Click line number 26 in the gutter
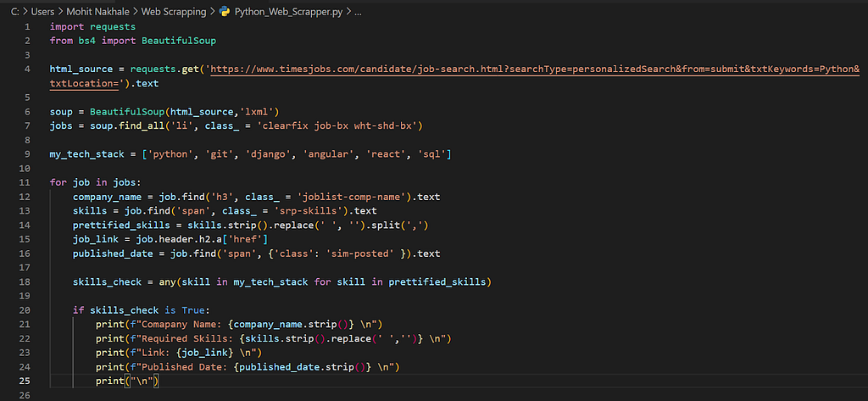Screen dimensions: 868x401 coord(26,395)
